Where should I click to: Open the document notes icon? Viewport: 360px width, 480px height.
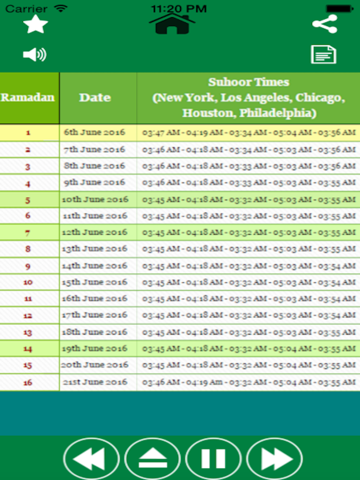click(x=323, y=54)
